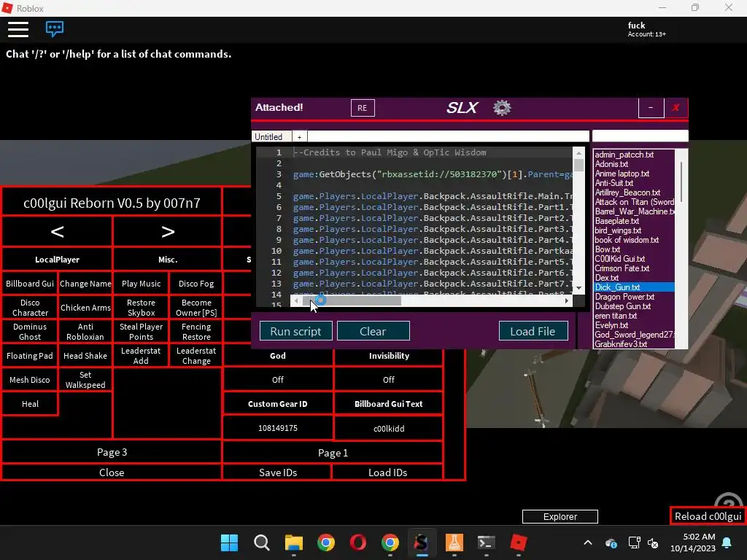Go to next c00lgui page arrow
Screen dimensions: 747x560
(168, 231)
